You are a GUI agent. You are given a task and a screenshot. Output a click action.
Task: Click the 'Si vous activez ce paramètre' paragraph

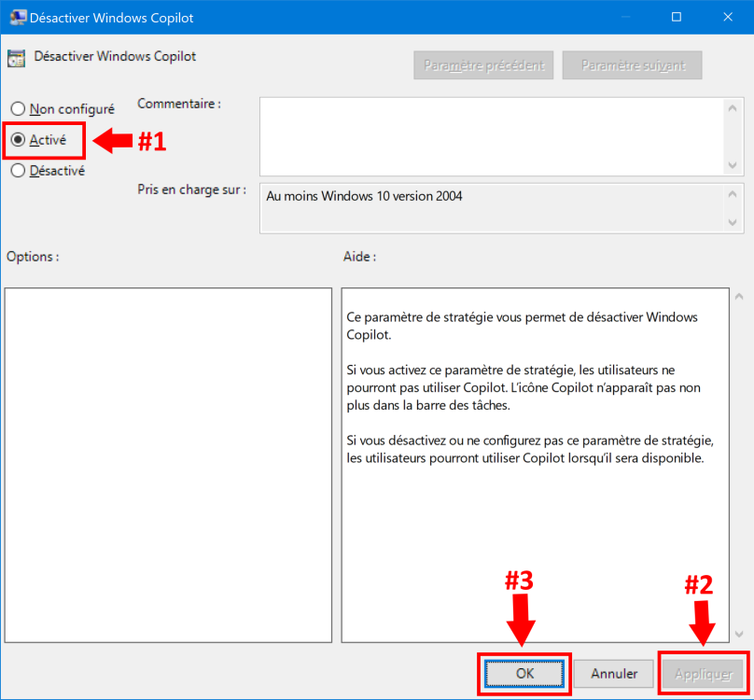524,387
